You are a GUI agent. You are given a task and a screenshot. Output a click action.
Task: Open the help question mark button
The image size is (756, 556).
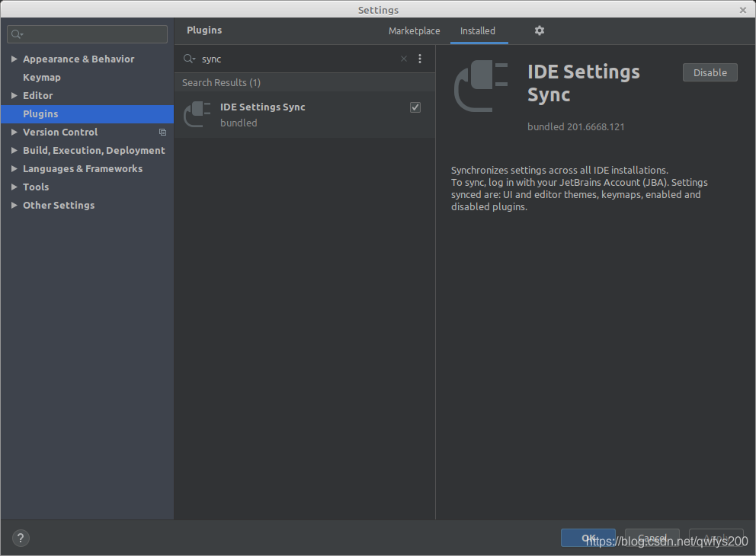coord(21,538)
